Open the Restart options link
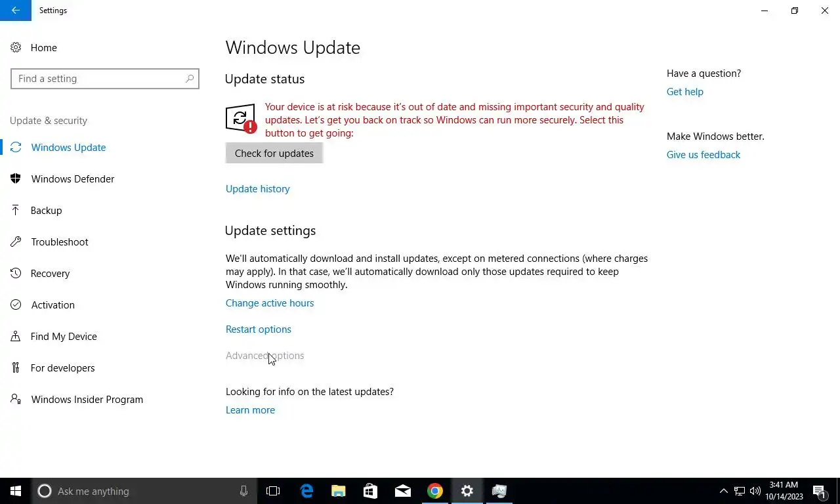Viewport: 840px width, 504px height. click(x=259, y=329)
